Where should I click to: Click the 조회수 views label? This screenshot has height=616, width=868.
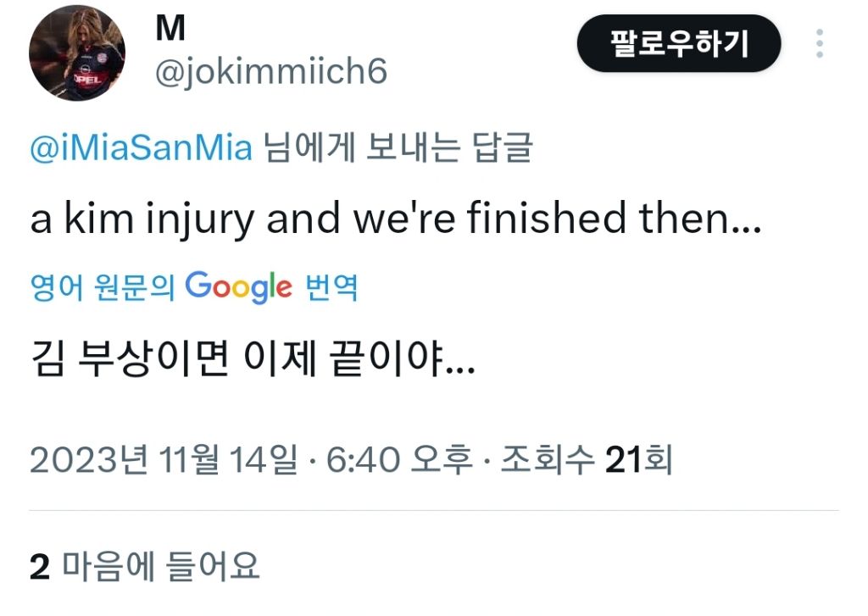tap(548, 461)
